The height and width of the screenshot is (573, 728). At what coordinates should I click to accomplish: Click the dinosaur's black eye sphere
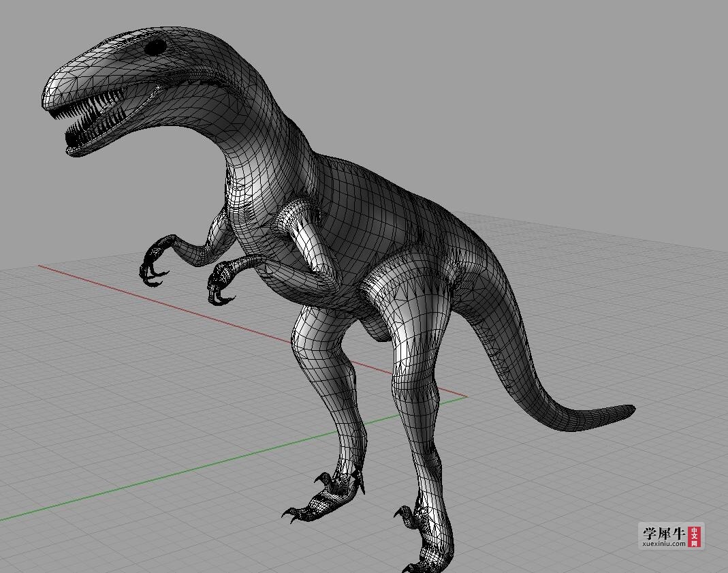pyautogui.click(x=155, y=46)
